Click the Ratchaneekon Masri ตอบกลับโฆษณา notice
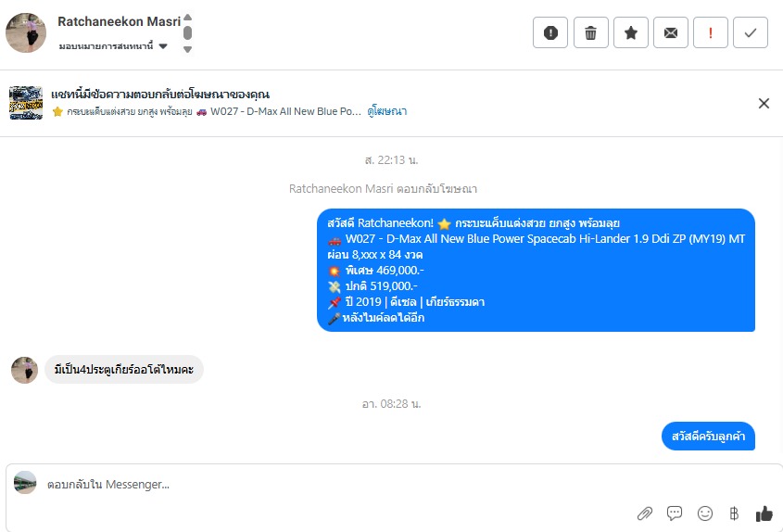Screen dimensions: 783x532 pyautogui.click(x=383, y=189)
